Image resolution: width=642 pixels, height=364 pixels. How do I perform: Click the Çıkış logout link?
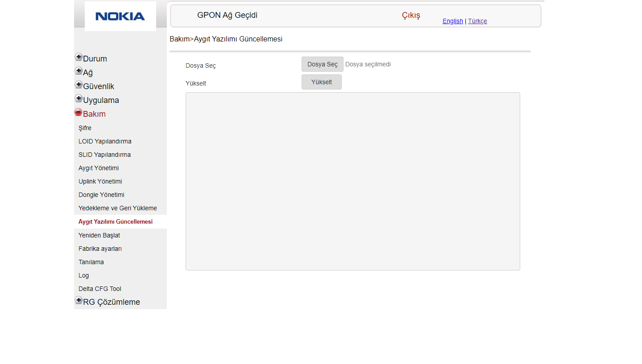pyautogui.click(x=411, y=16)
